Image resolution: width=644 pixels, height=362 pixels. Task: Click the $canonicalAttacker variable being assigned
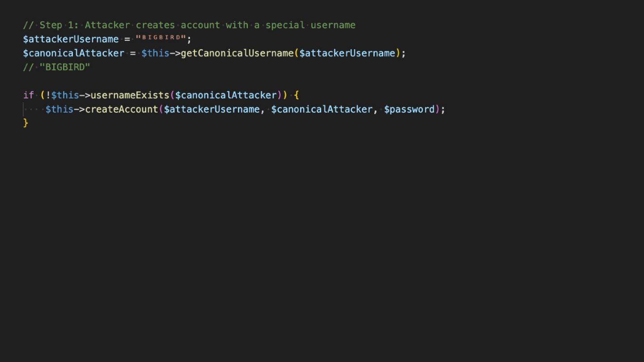73,53
